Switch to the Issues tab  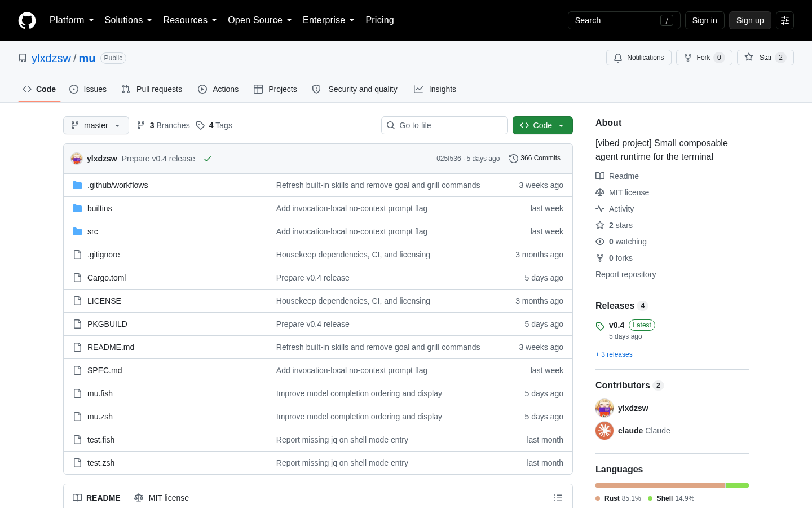[88, 89]
